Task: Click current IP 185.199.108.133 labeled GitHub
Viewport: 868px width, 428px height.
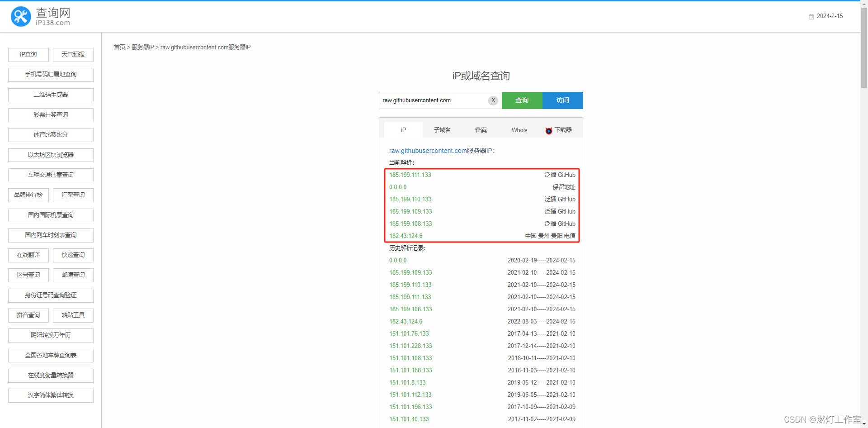Action: [410, 224]
